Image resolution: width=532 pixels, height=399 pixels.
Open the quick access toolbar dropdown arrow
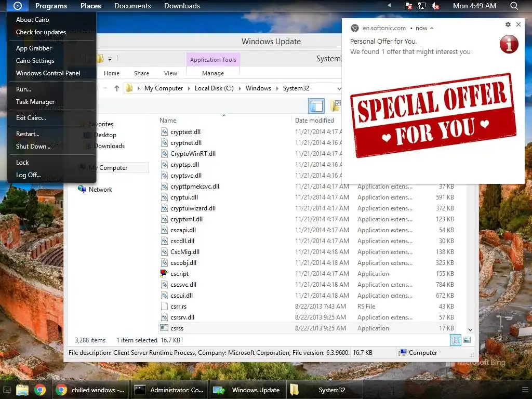point(110,59)
